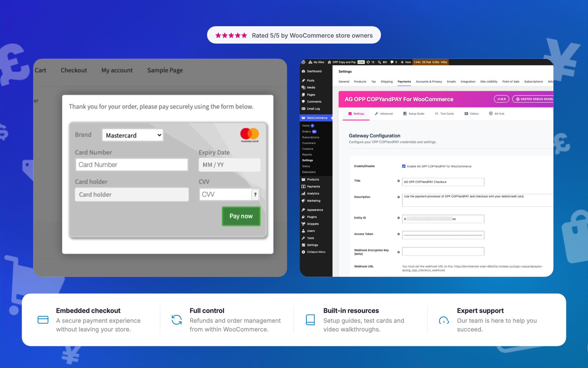
Task: Click the CVV help question mark
Action: click(x=255, y=195)
